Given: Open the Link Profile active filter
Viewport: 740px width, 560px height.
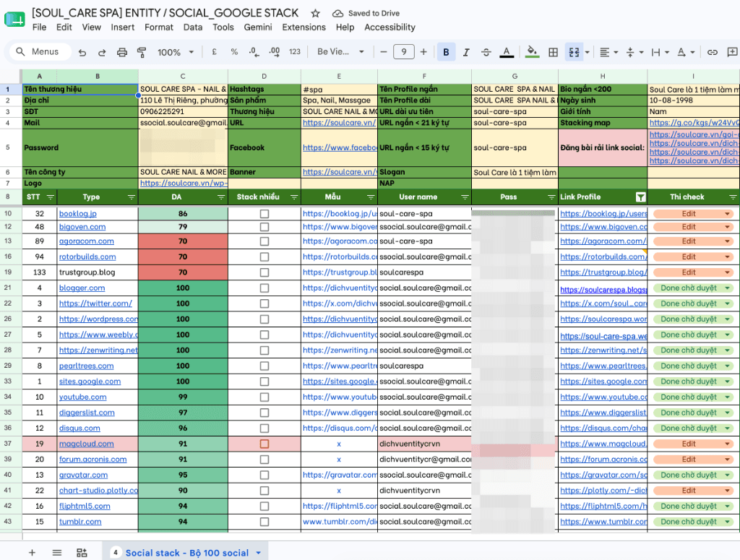Looking at the screenshot, I should tap(640, 197).
